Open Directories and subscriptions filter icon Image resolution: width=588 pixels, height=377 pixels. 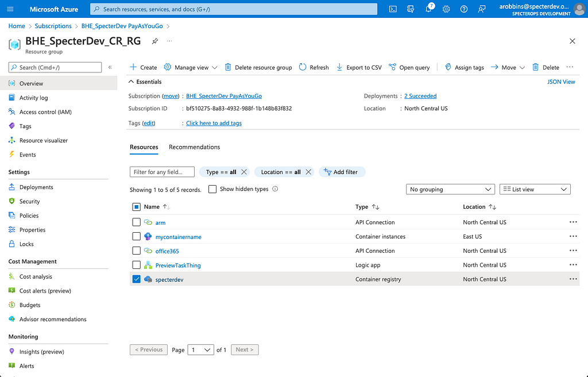[x=411, y=9]
